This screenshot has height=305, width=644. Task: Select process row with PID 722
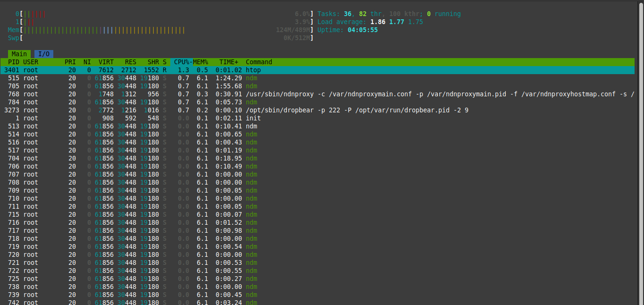click(x=318, y=271)
